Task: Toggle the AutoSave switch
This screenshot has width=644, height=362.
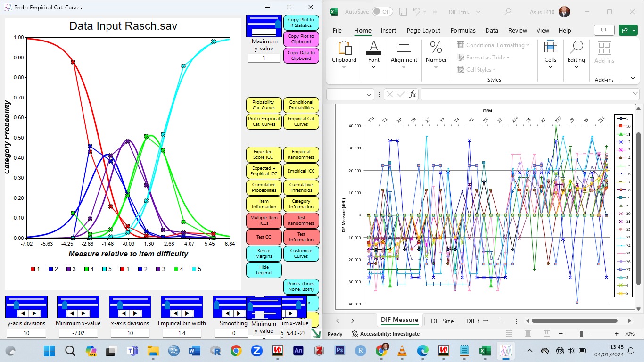Action: tap(382, 12)
